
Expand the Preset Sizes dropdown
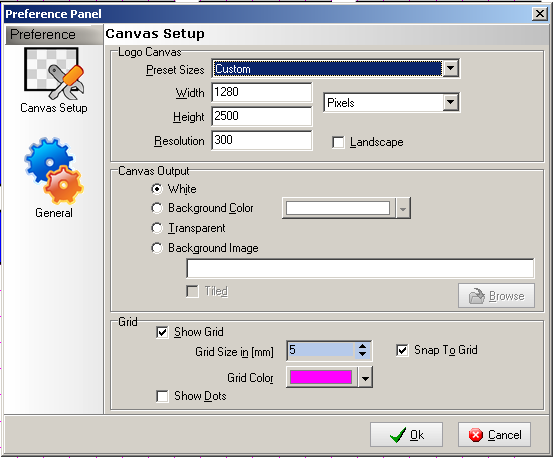click(451, 68)
